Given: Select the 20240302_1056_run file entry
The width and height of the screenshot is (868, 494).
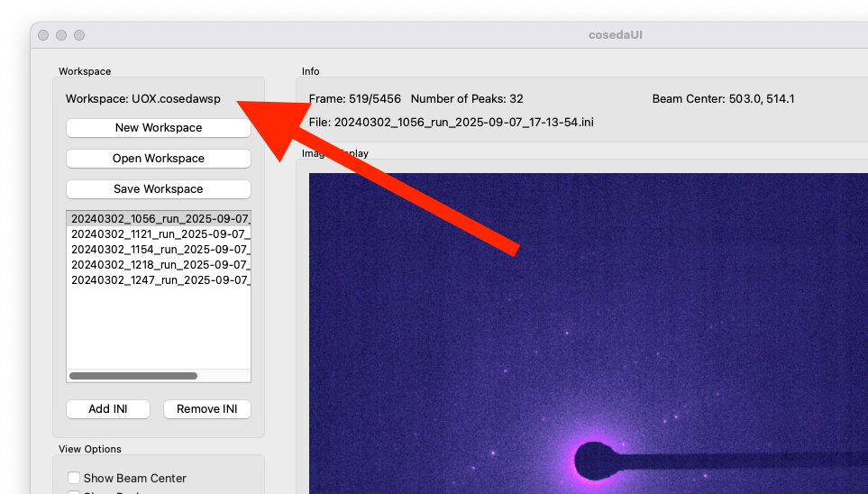Looking at the screenshot, I should [x=159, y=218].
